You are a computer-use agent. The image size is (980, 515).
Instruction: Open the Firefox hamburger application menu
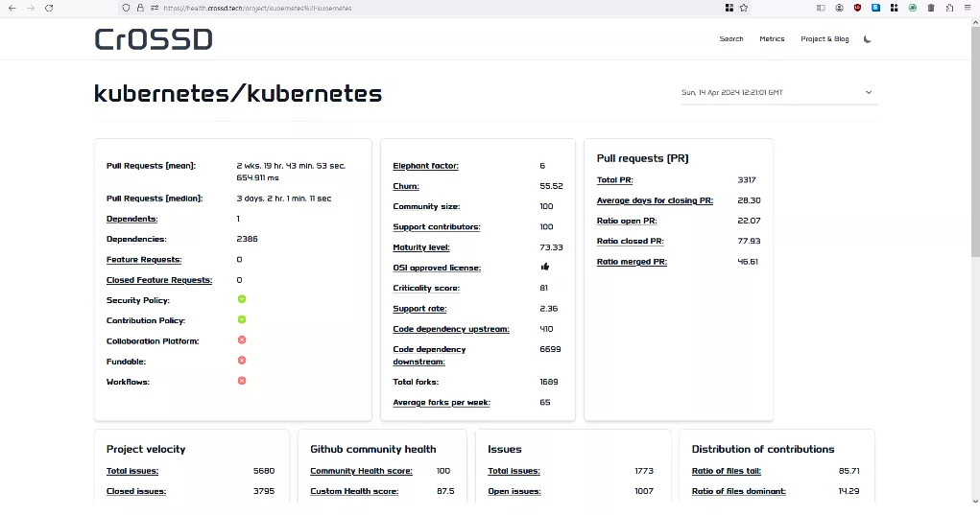point(967,8)
